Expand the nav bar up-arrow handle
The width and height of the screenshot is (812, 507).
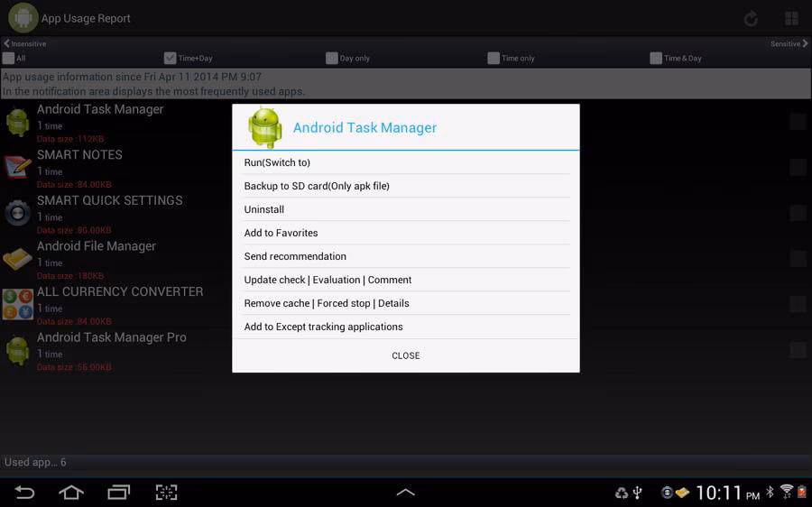tap(405, 493)
